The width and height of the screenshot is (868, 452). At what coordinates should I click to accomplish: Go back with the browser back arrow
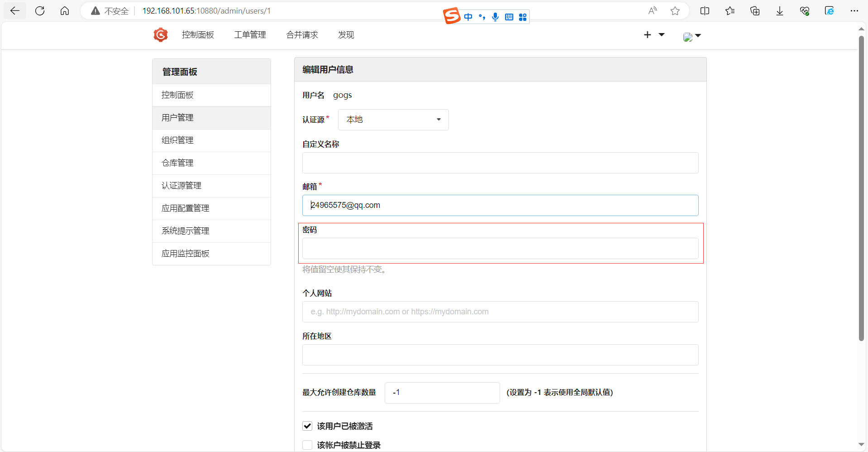15,11
